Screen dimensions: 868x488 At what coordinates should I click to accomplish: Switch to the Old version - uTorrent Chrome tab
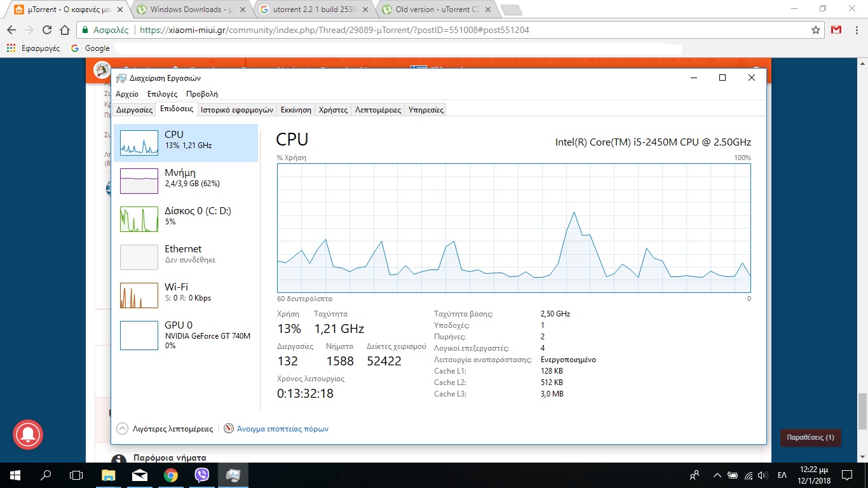pos(437,10)
